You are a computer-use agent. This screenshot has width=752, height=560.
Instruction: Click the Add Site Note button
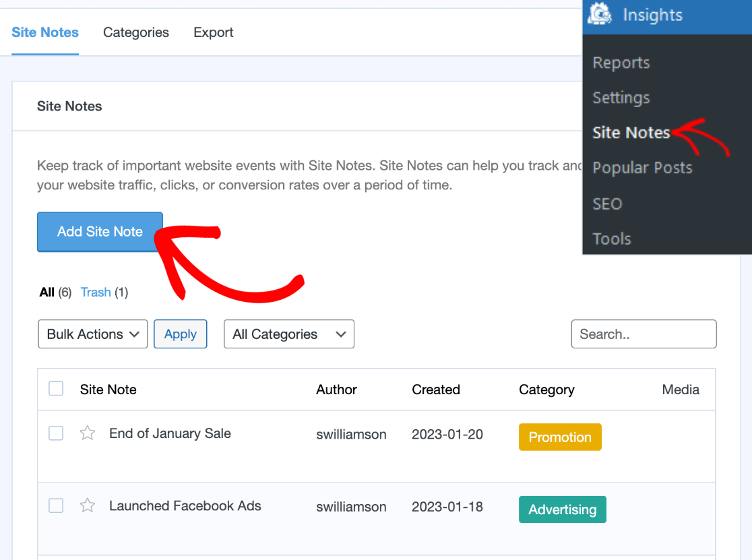click(99, 231)
